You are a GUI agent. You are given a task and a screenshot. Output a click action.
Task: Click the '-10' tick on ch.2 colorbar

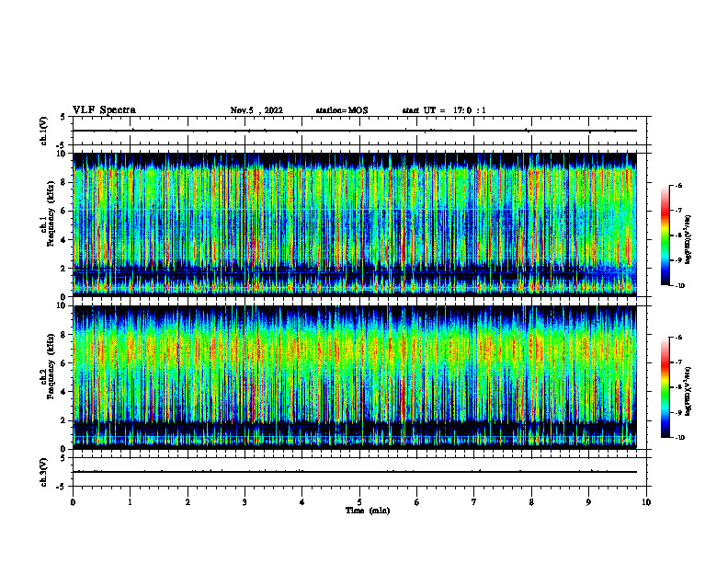679,438
